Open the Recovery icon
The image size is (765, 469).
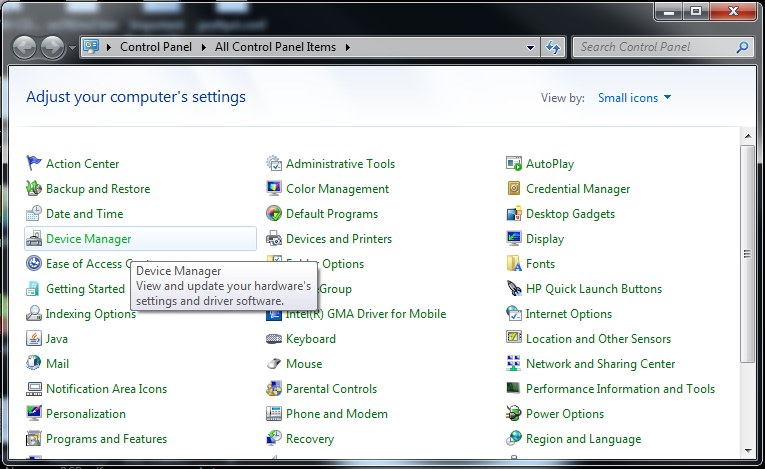pyautogui.click(x=274, y=438)
